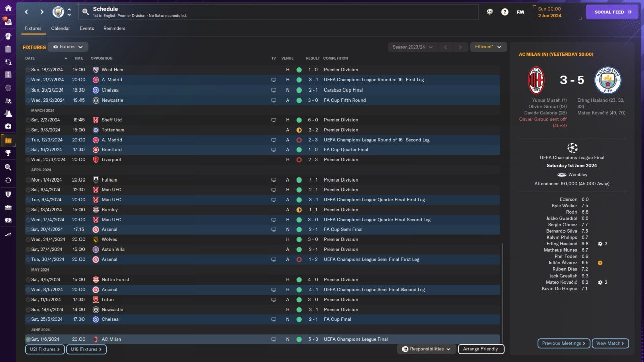Open the briefcase icon in sidebar

pyautogui.click(x=8, y=207)
